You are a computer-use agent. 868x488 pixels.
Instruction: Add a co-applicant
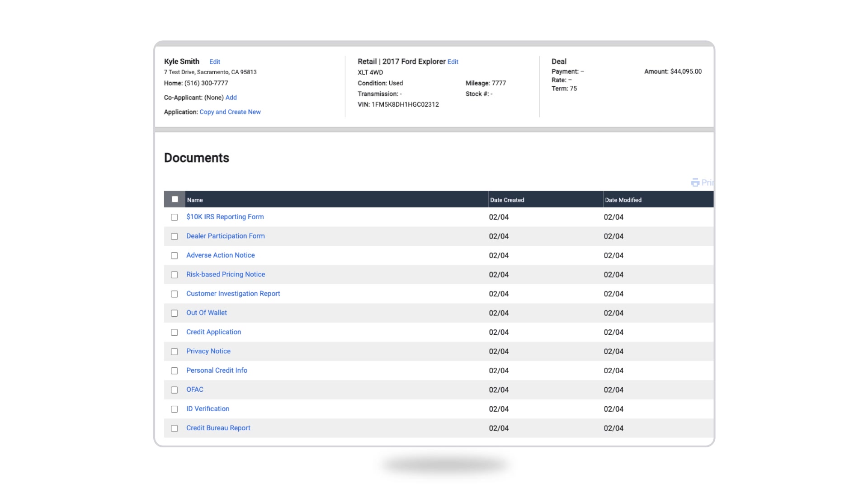pos(231,98)
